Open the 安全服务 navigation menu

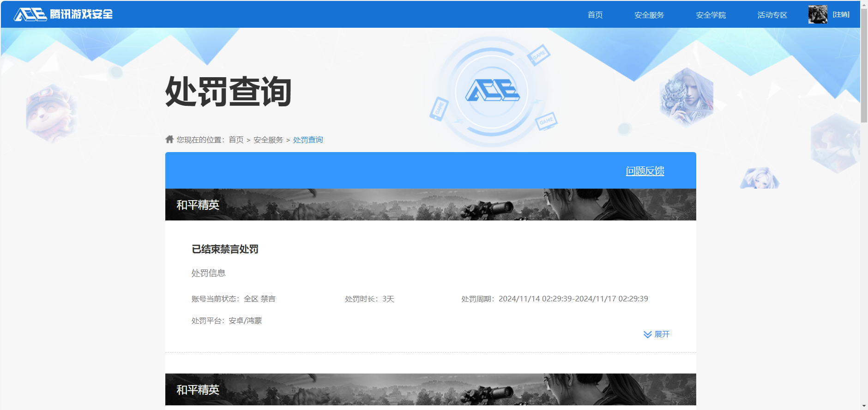coord(649,15)
